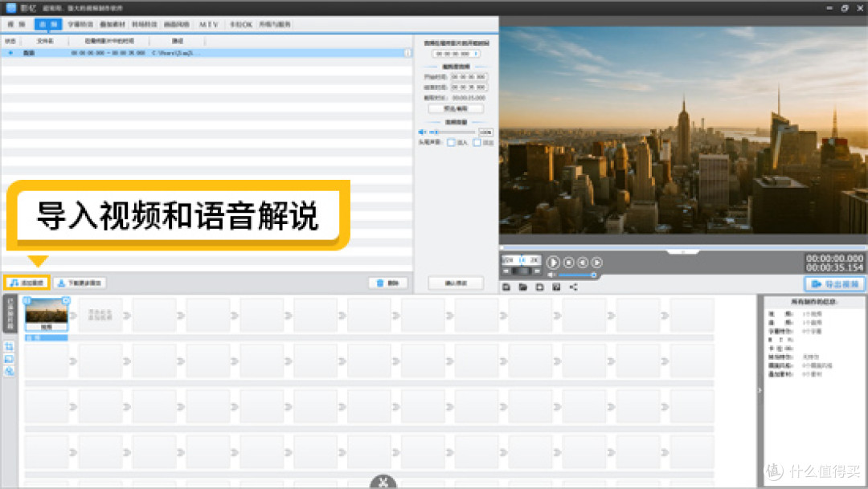Click the preview progress bar
This screenshot has width=868, height=489.
(683, 248)
